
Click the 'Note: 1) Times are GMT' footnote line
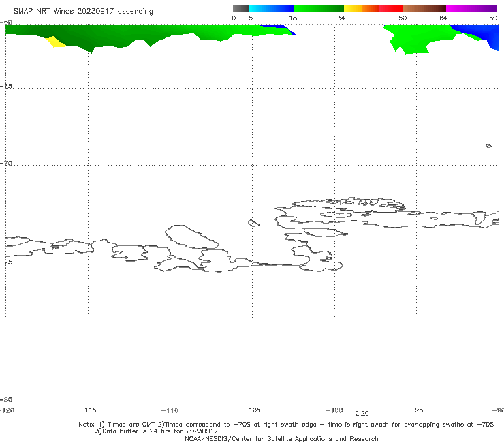(286, 425)
